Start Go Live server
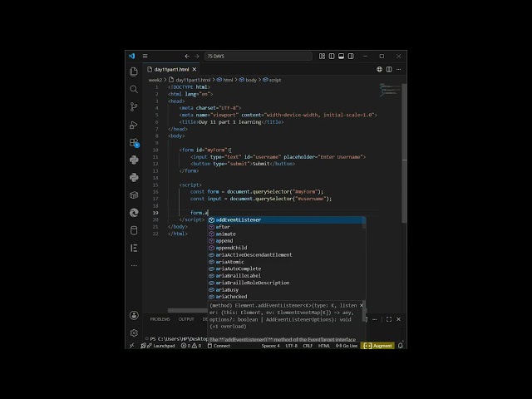 (347, 346)
